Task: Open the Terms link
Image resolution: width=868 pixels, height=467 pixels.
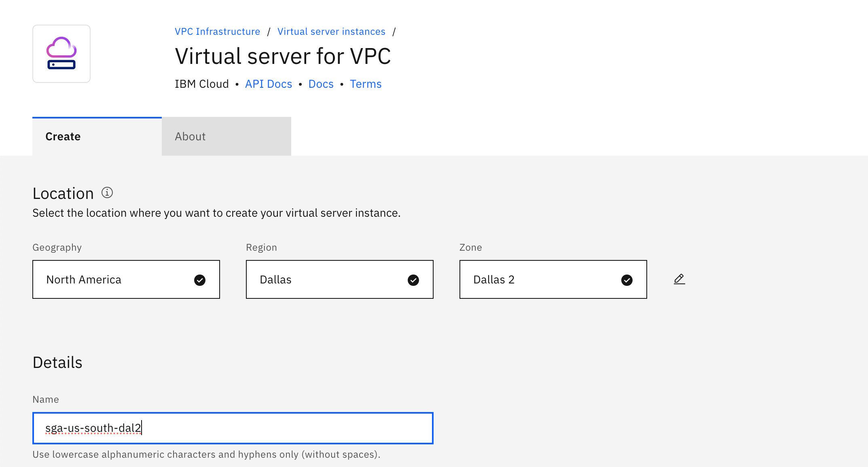Action: 365,84
